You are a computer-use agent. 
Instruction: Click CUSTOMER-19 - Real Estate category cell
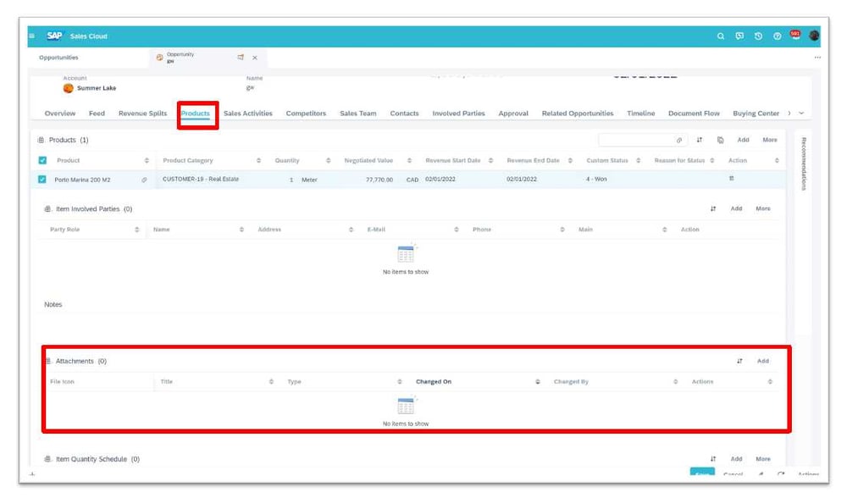pos(201,179)
